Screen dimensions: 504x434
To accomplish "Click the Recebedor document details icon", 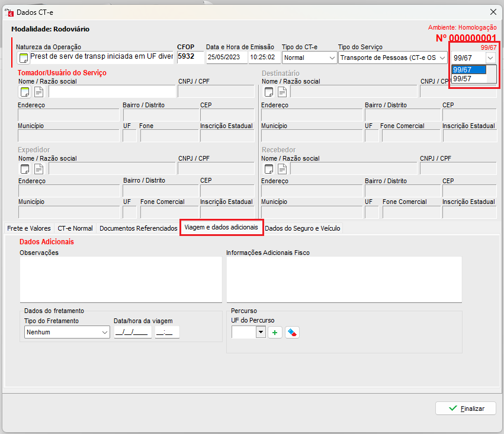I will [283, 168].
